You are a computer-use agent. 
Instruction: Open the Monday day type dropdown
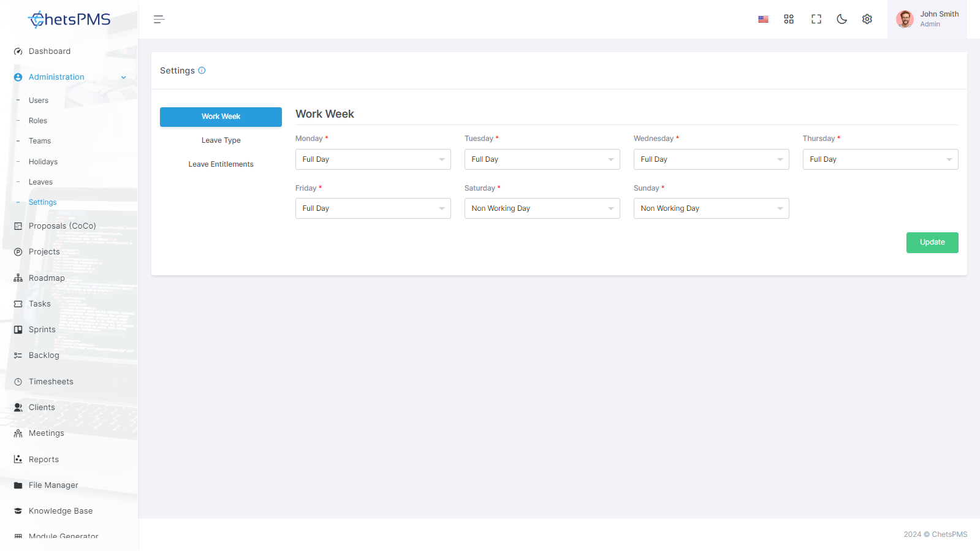click(373, 159)
